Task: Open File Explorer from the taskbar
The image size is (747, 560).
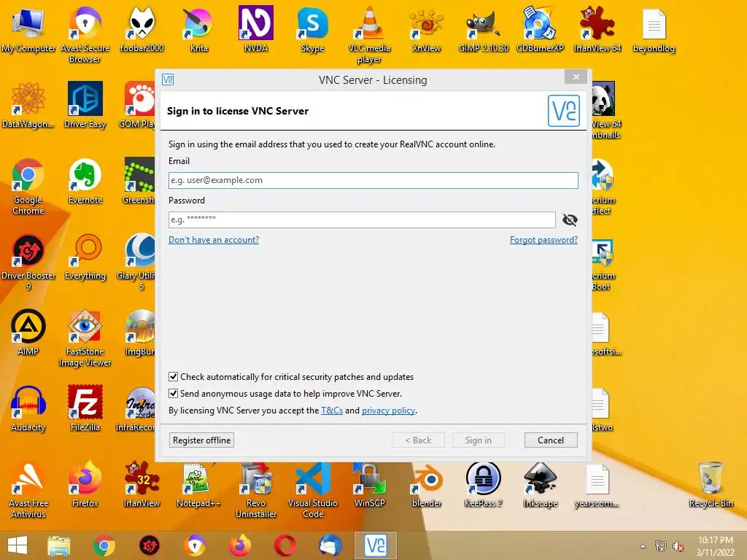Action: [58, 545]
